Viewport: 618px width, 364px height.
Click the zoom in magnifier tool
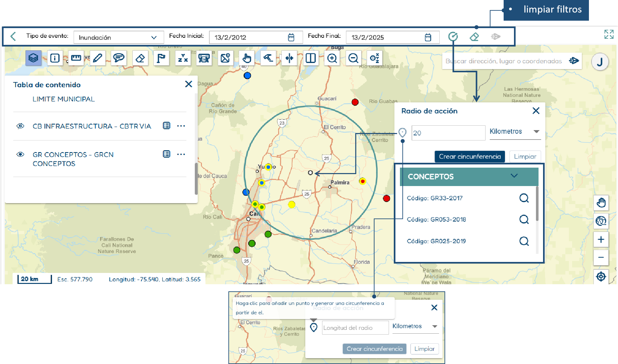pyautogui.click(x=332, y=58)
